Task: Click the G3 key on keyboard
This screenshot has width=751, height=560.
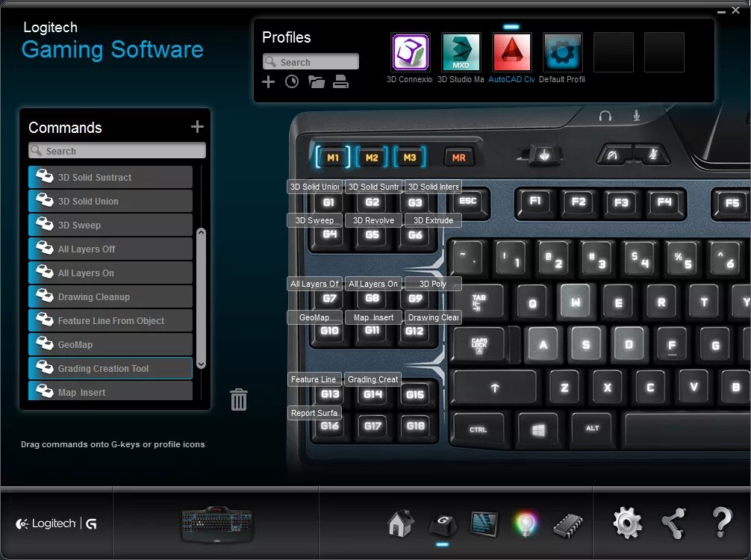Action: 415,202
